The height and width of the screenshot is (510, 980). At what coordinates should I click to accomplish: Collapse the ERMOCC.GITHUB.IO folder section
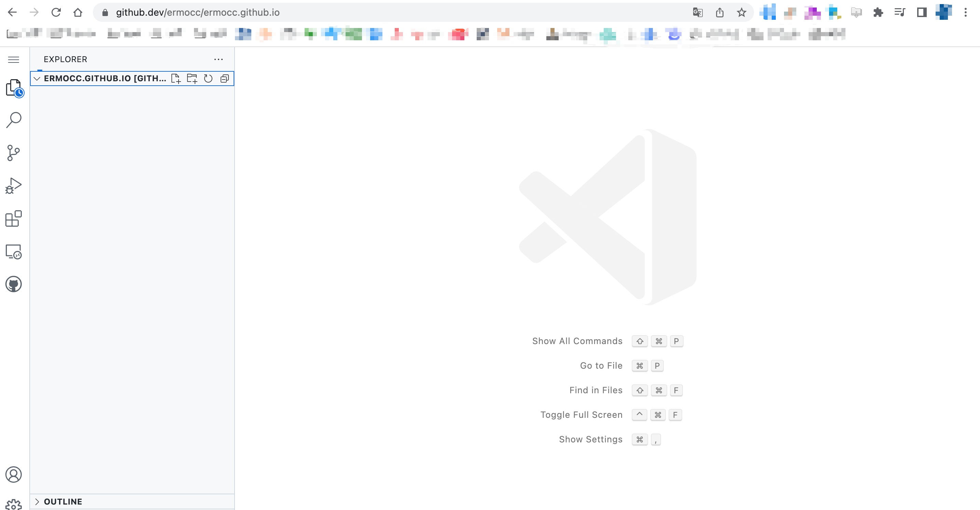tap(37, 79)
